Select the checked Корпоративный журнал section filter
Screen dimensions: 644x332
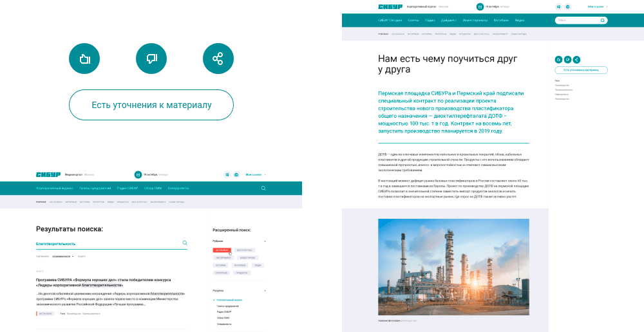[x=229, y=300]
